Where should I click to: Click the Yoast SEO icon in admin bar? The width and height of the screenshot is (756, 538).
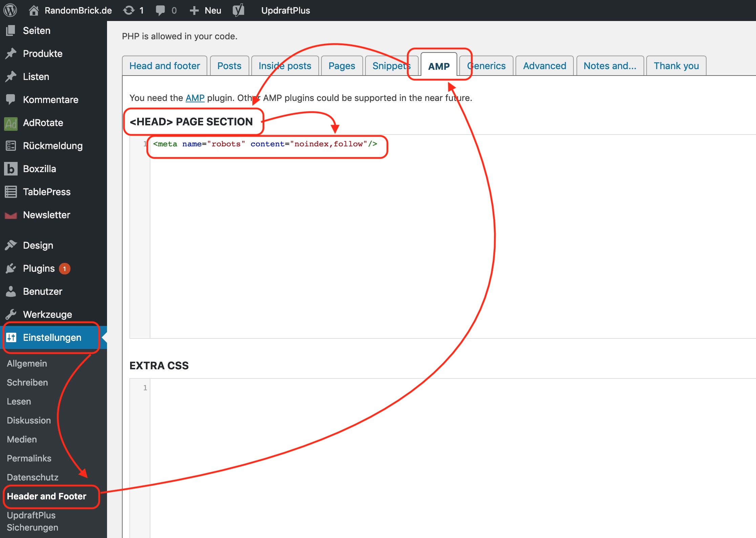[238, 10]
